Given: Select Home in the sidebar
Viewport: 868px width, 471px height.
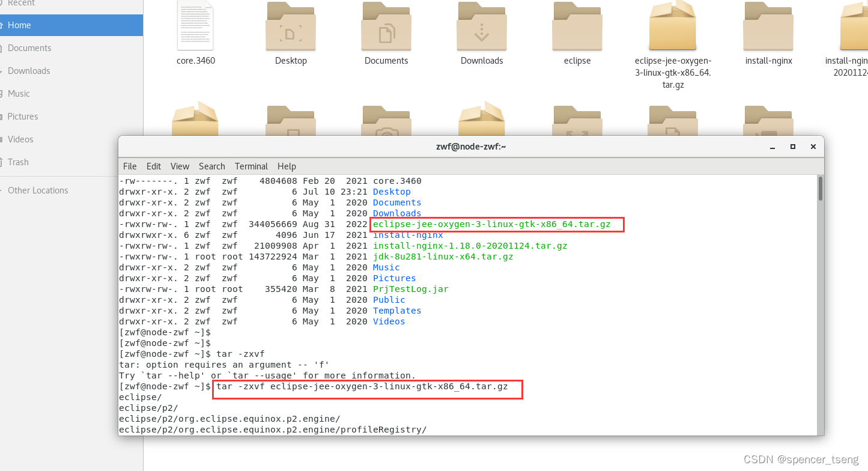Looking at the screenshot, I should point(20,25).
